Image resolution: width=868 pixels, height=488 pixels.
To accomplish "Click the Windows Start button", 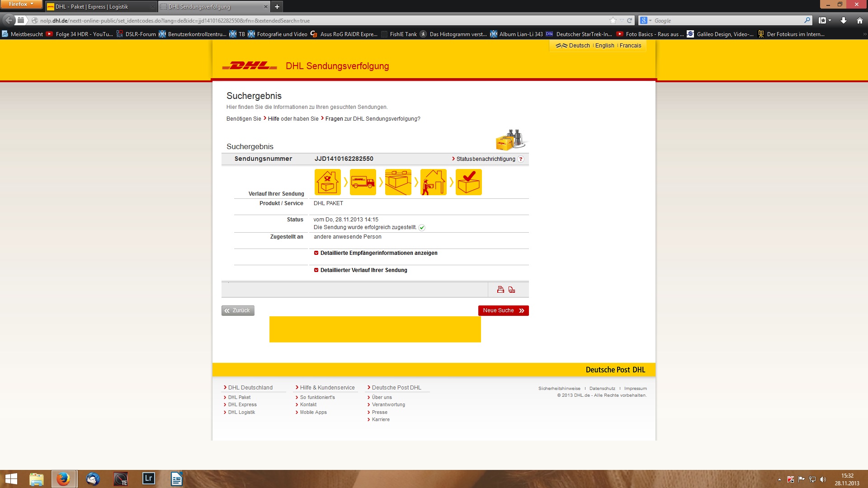I will [11, 479].
